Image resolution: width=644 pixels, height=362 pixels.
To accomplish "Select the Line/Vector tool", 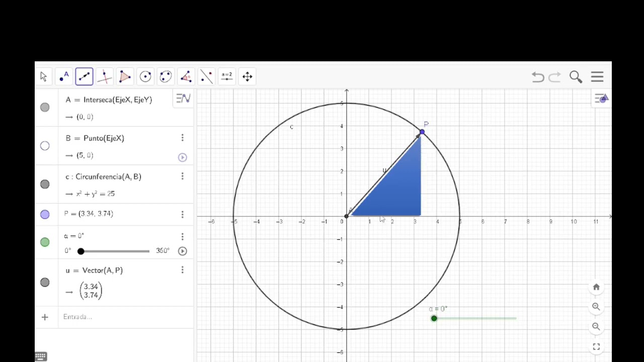I will [84, 76].
